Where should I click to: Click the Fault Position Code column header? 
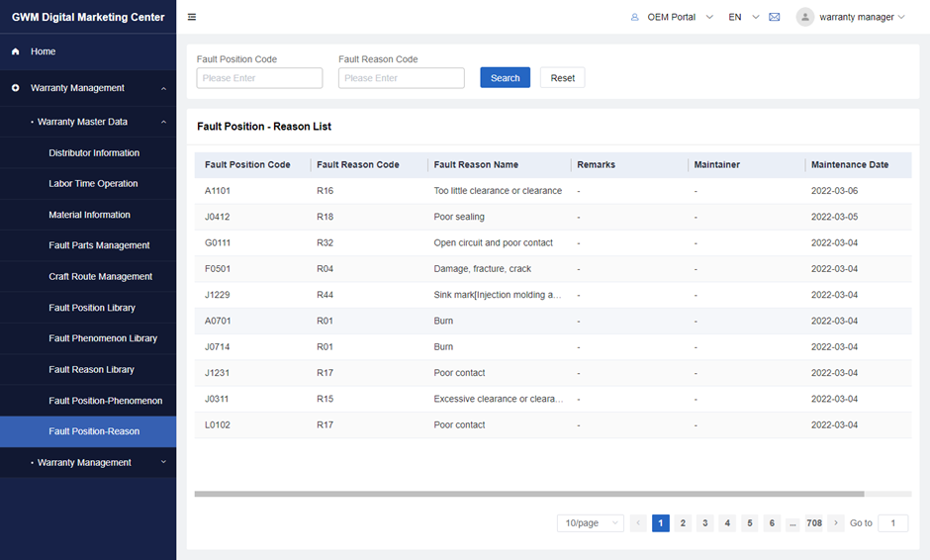click(x=247, y=164)
